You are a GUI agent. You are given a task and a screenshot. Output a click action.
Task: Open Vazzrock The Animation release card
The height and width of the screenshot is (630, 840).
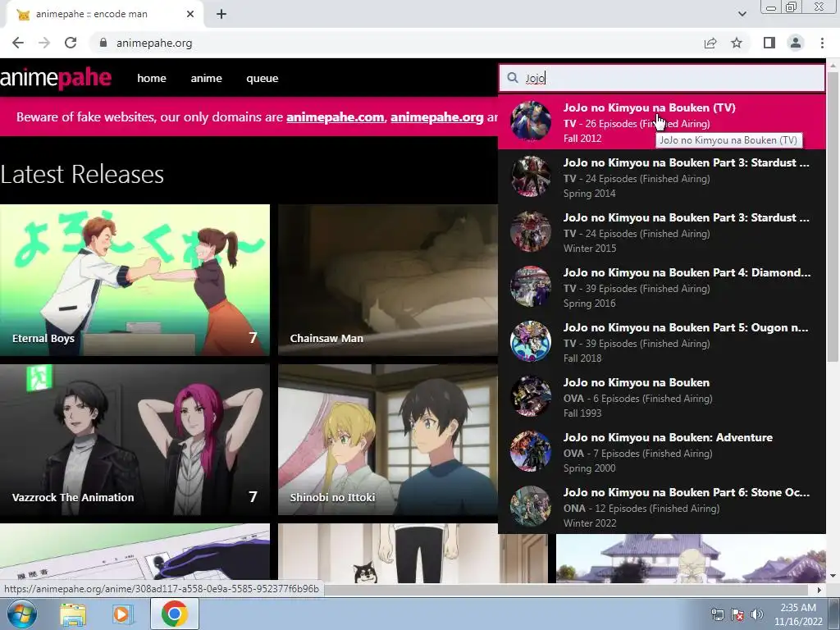pos(135,440)
